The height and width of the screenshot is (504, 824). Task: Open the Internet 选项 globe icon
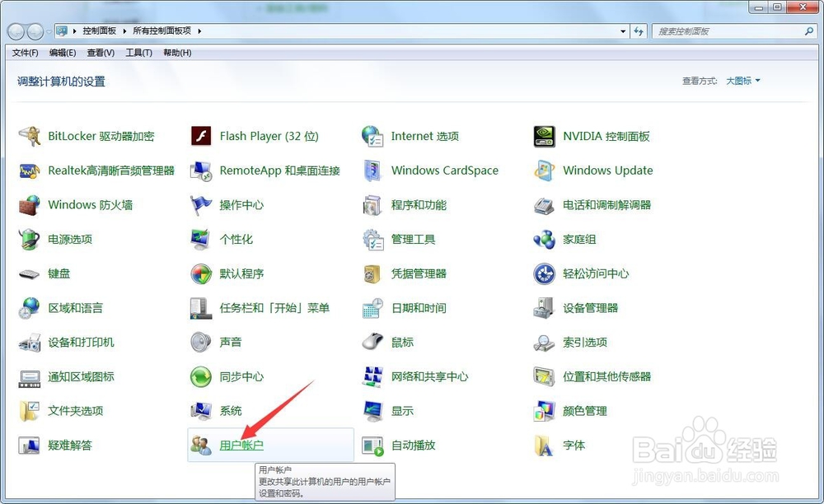click(372, 136)
